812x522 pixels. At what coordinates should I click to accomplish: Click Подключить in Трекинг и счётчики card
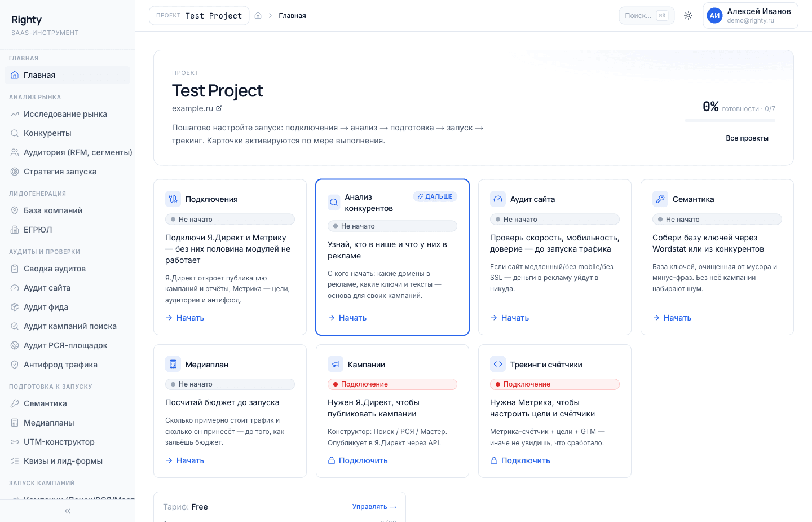520,460
